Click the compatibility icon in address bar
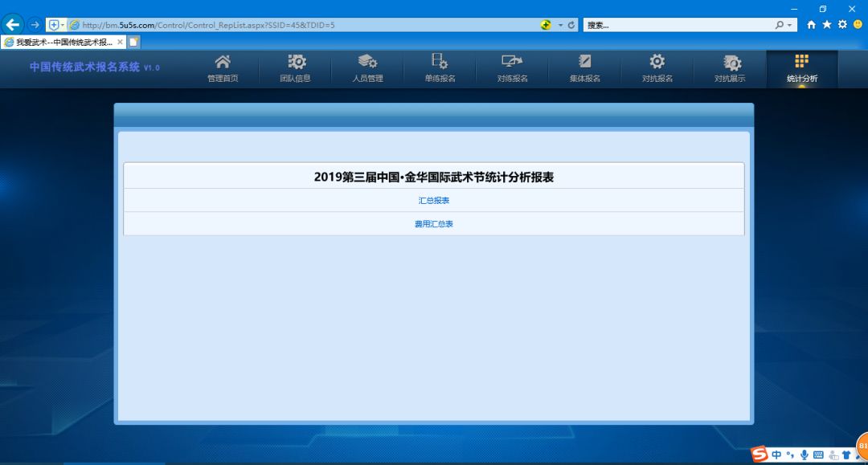The width and height of the screenshot is (868, 465). (546, 25)
